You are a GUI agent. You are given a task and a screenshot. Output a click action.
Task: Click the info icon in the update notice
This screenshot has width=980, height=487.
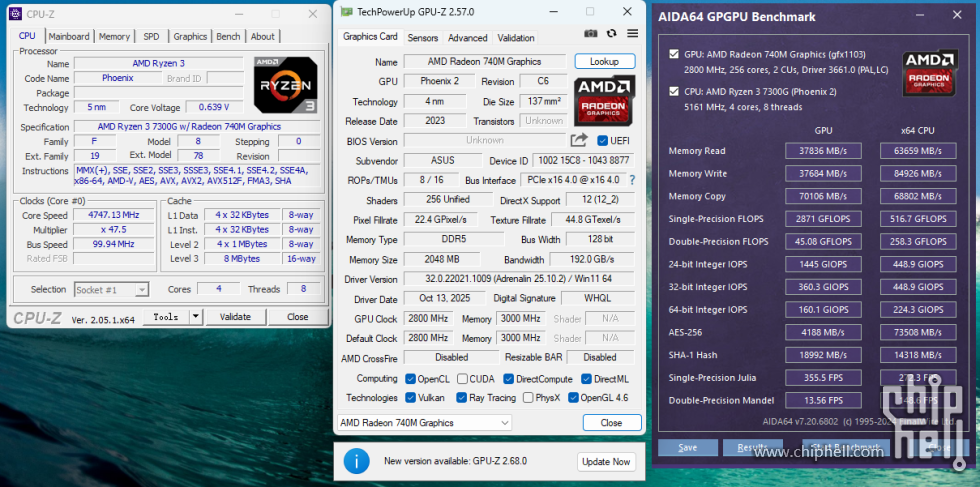point(356,461)
